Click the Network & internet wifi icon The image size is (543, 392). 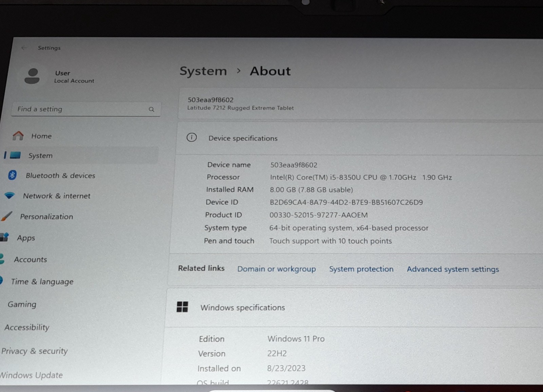click(10, 196)
